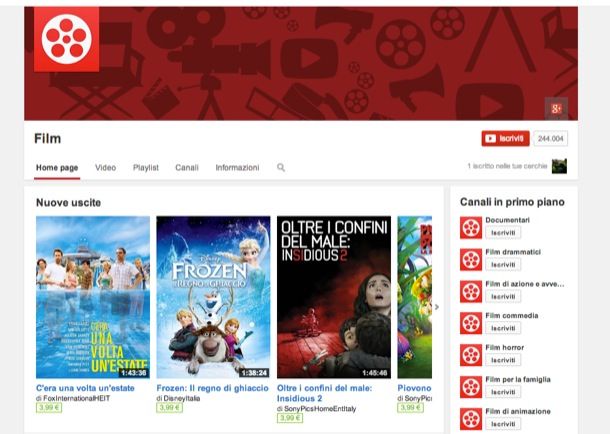Screen dimensions: 610x434
Task: Open C'era una volta un'estate poster
Action: tap(93, 297)
